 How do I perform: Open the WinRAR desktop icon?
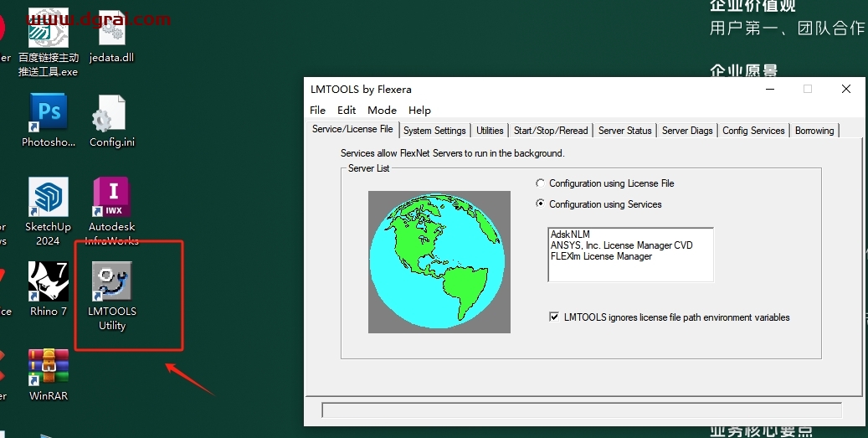[48, 367]
